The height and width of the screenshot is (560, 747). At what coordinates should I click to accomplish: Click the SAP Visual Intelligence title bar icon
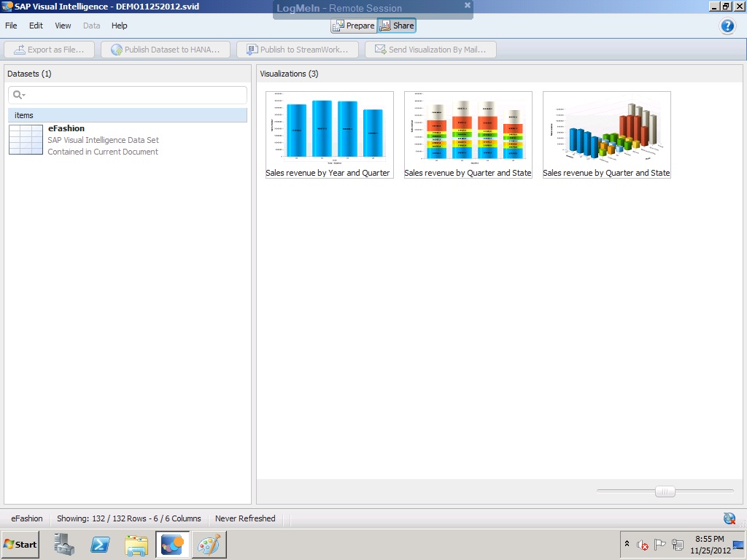point(7,7)
